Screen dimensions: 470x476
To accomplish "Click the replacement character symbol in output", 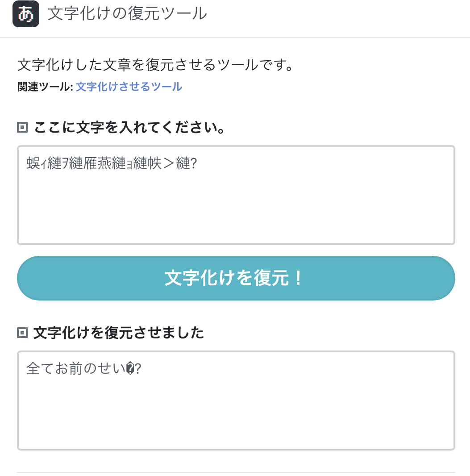I will coord(130,369).
